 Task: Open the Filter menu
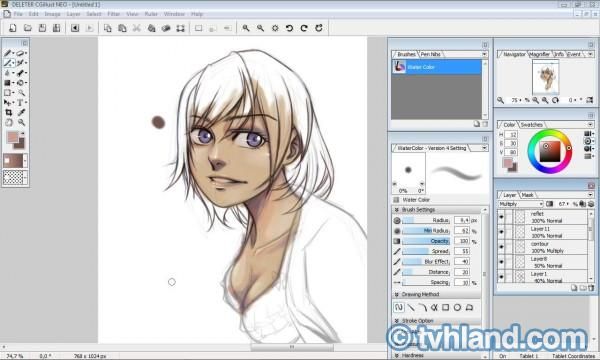click(113, 14)
